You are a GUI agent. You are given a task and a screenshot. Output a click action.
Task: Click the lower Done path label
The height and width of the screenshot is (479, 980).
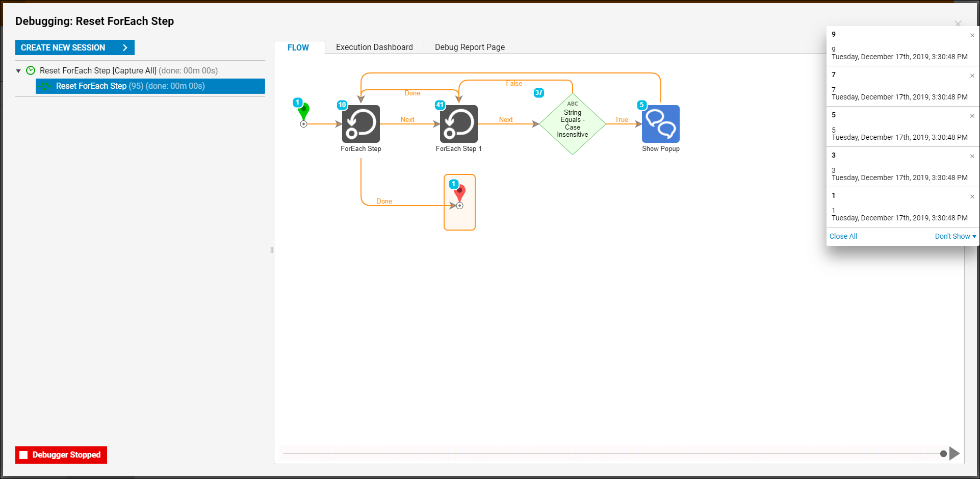tap(384, 201)
